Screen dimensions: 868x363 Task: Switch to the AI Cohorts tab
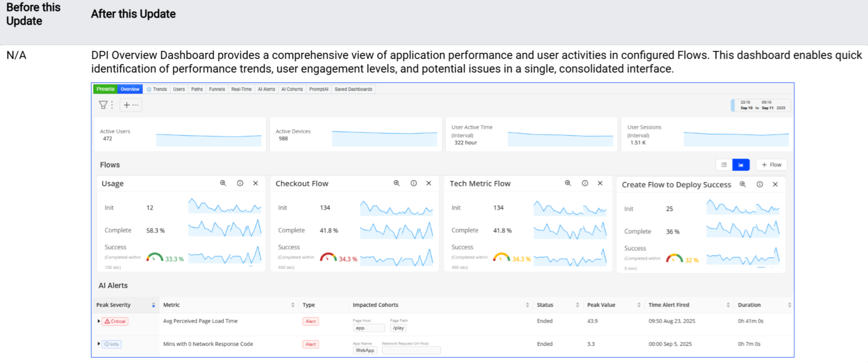(x=292, y=89)
